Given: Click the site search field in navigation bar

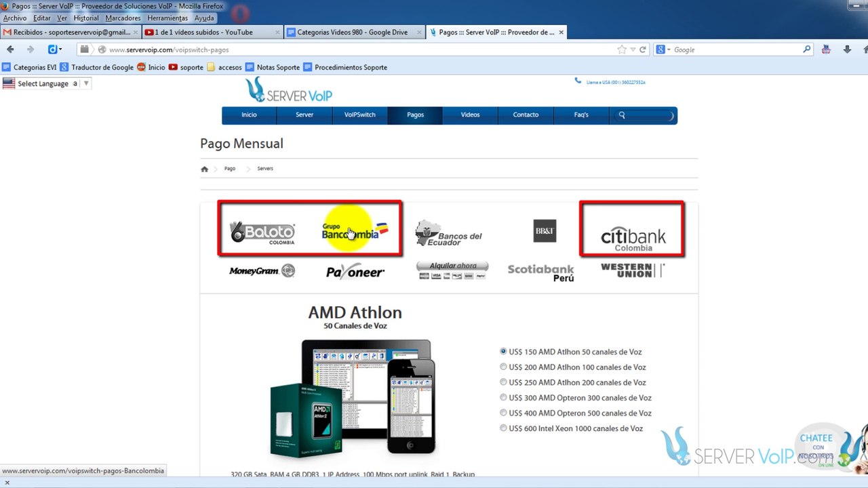Looking at the screenshot, I should click(644, 115).
